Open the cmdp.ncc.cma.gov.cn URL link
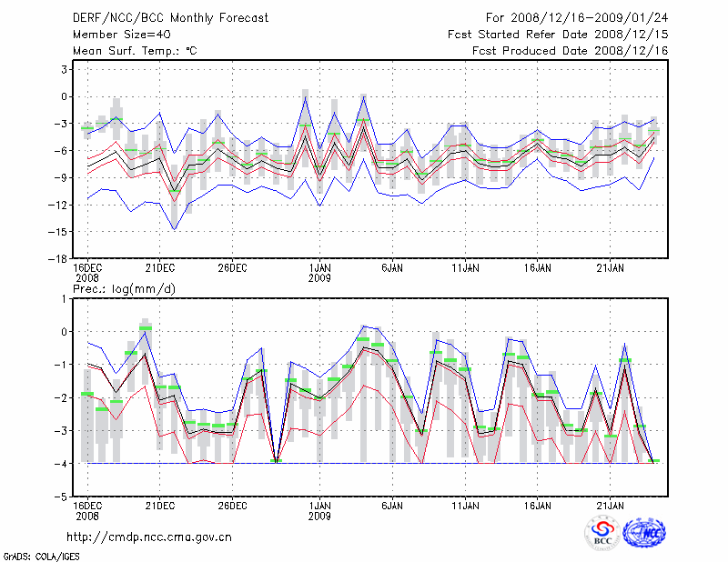Viewport: 728px width, 562px height. tap(149, 537)
